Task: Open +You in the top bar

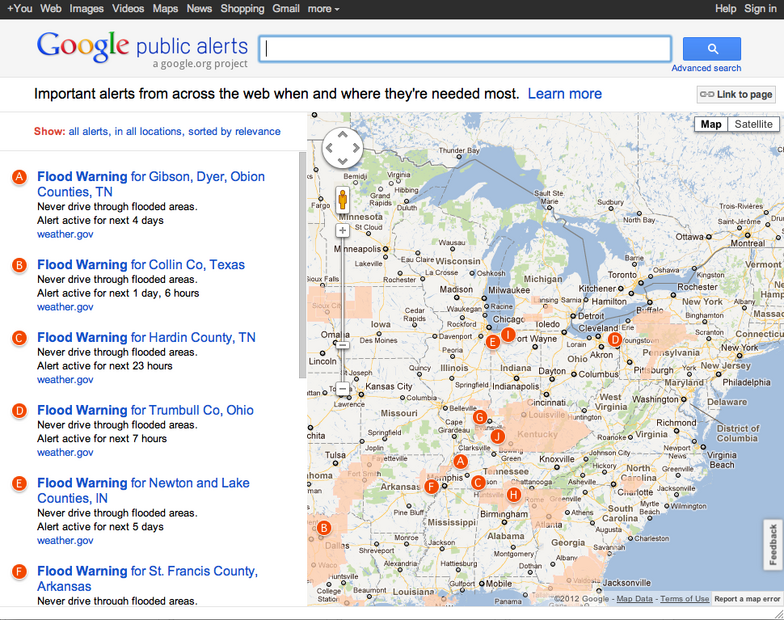Action: (20, 8)
